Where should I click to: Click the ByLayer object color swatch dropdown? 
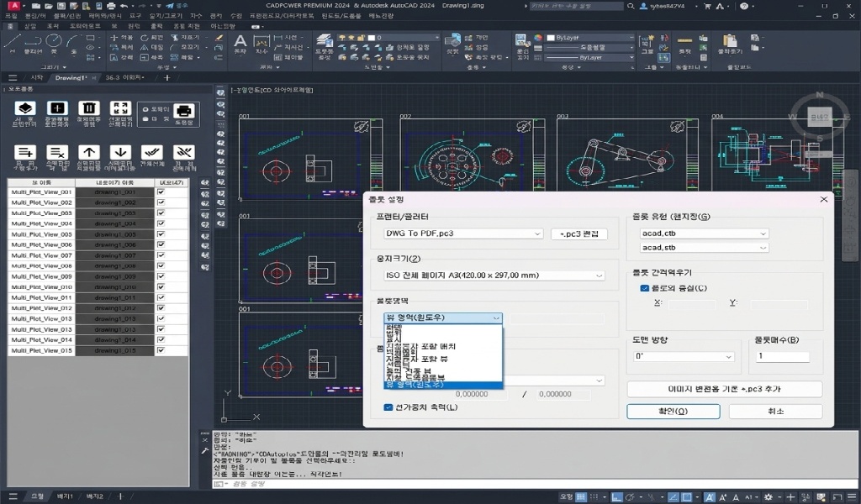(590, 37)
